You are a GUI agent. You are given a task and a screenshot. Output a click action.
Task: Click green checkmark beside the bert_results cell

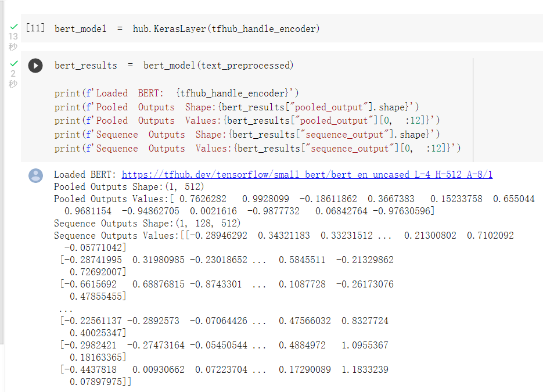(14, 63)
